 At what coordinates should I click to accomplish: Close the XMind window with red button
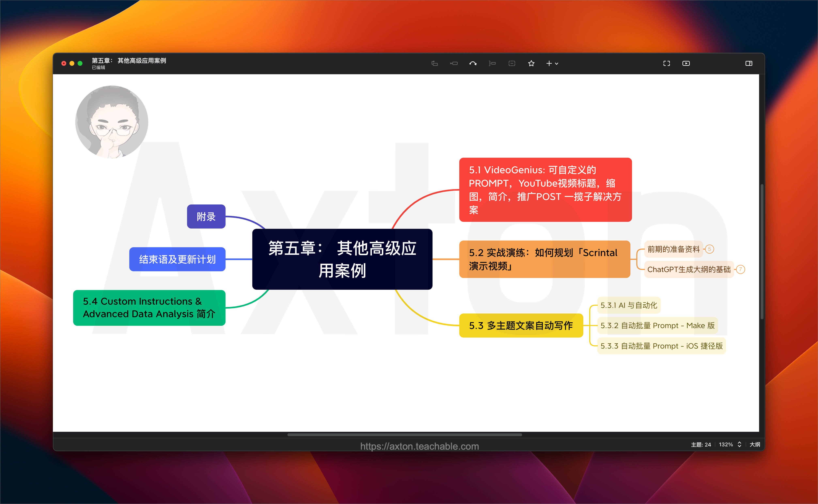(64, 63)
